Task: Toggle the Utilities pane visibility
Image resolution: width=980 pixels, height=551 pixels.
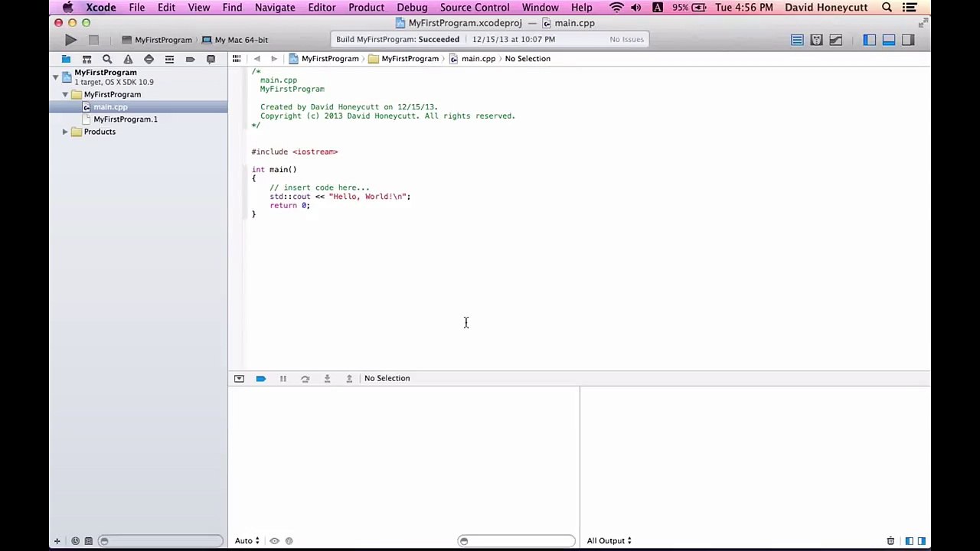Action: [908, 40]
